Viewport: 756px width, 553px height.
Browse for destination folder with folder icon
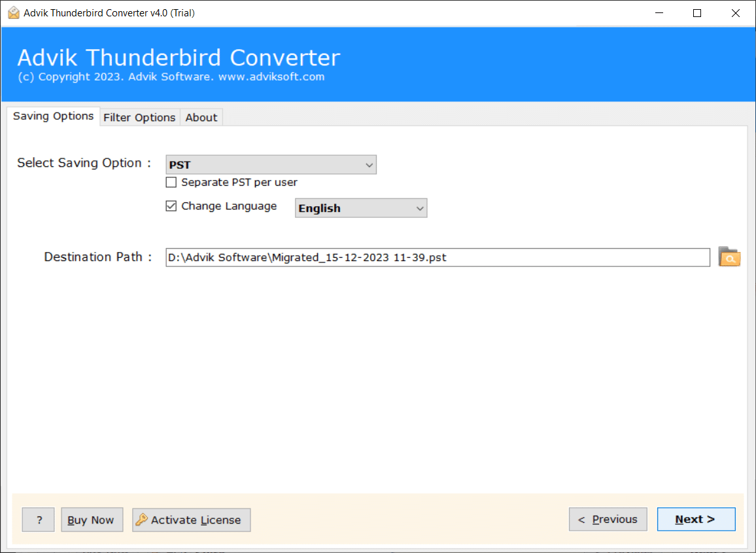729,257
